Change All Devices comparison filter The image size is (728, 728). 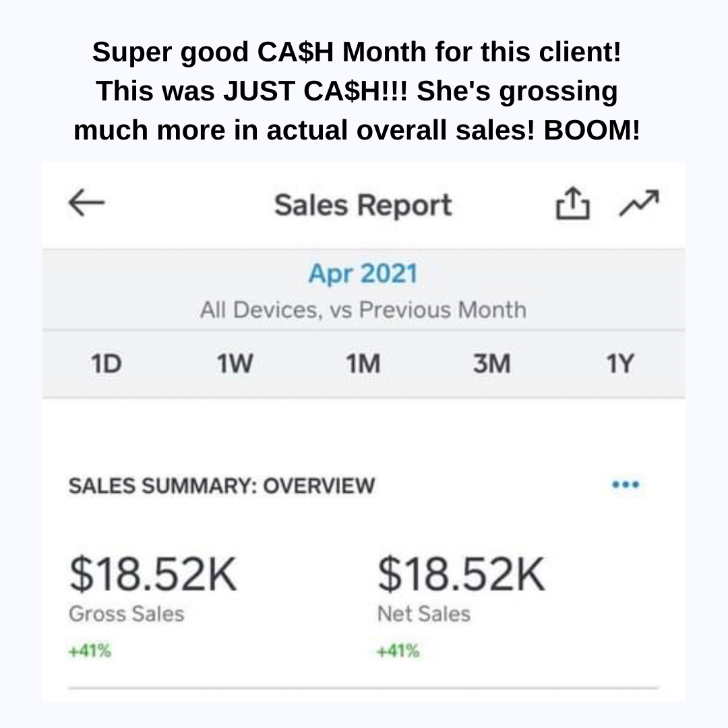point(363,309)
